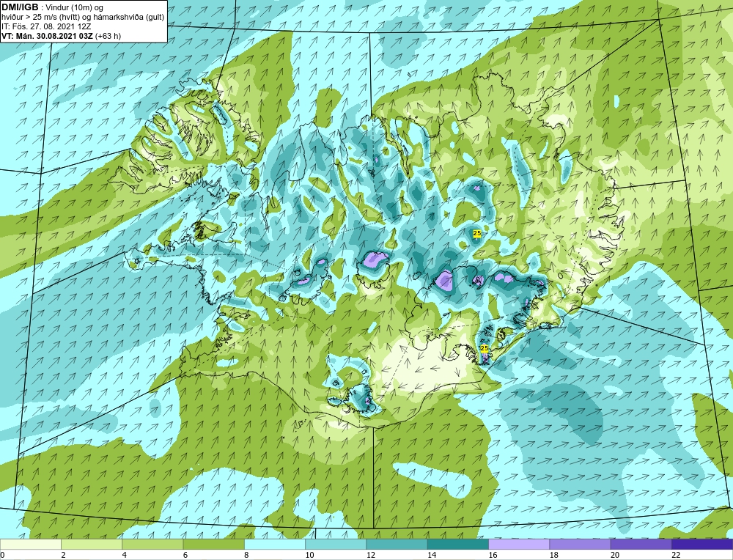The image size is (733, 560).
Task: Click the "VT: Mán. 30.08.2021 03Z" valid time
Action: [47, 35]
